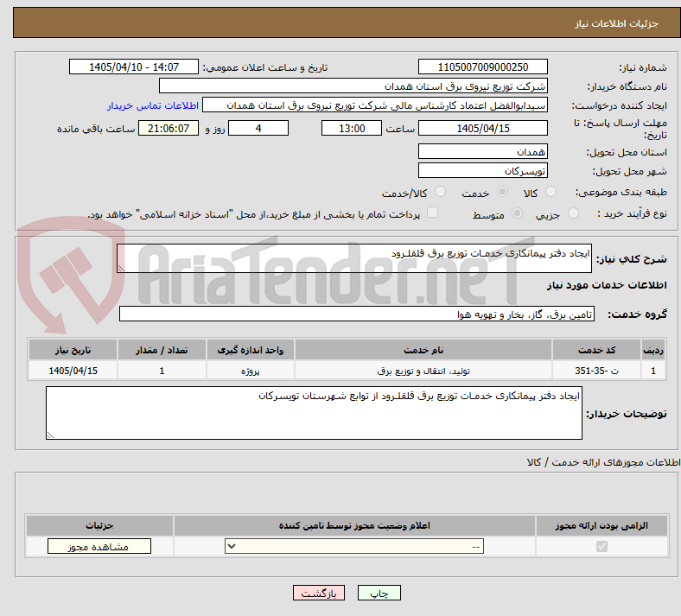Click the table date cell 1405/04/15
This screenshot has height=616, width=681.
pyautogui.click(x=73, y=371)
